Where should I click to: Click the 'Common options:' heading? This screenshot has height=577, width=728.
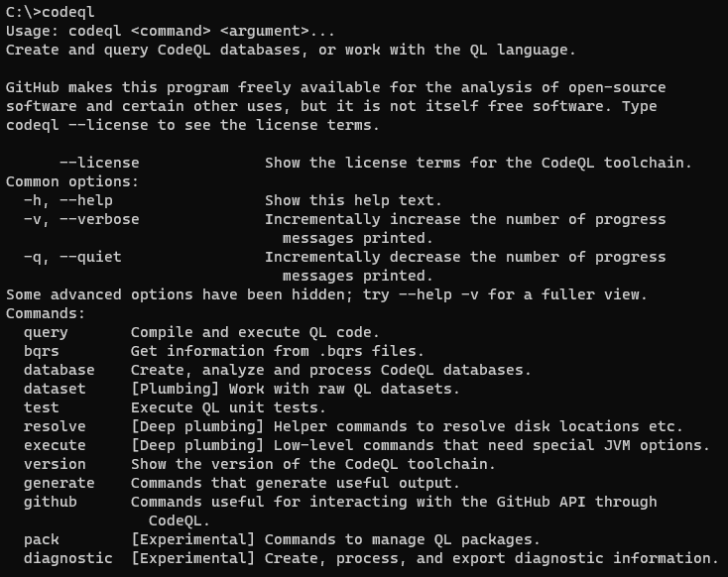(72, 182)
